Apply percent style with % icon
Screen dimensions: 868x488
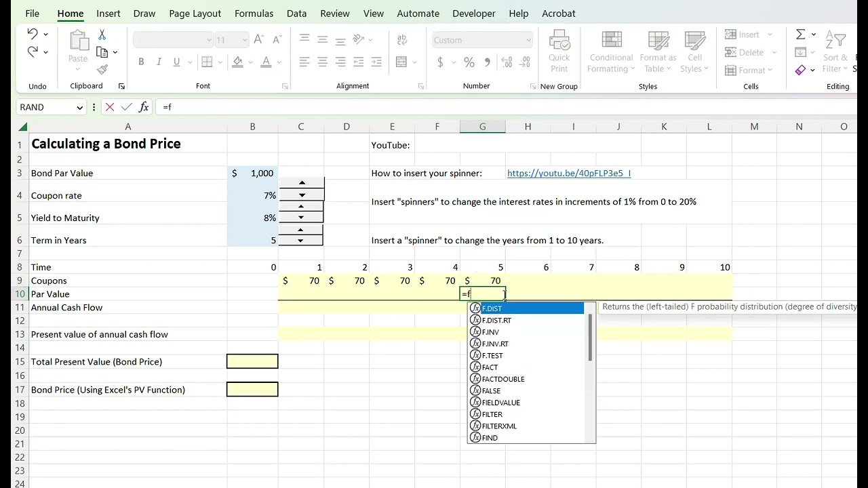pyautogui.click(x=469, y=62)
